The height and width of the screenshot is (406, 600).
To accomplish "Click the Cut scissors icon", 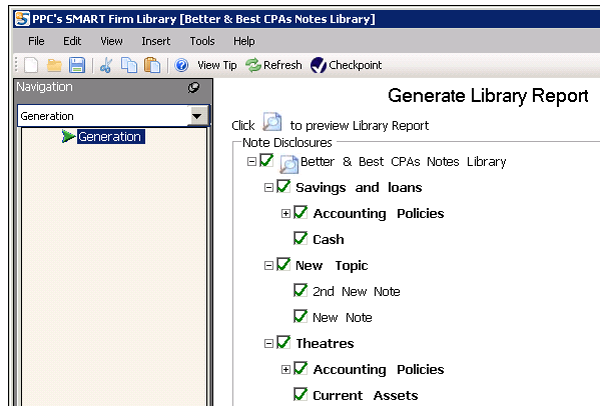I will [x=106, y=65].
